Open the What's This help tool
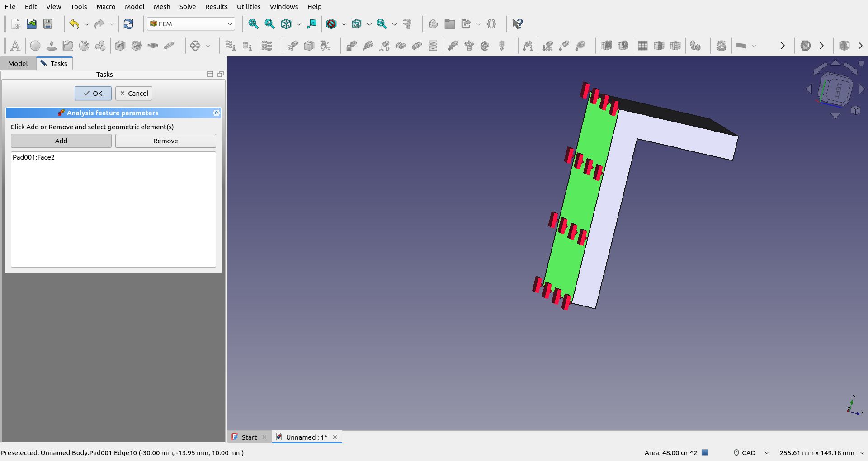The height and width of the screenshot is (461, 868). pyautogui.click(x=518, y=24)
